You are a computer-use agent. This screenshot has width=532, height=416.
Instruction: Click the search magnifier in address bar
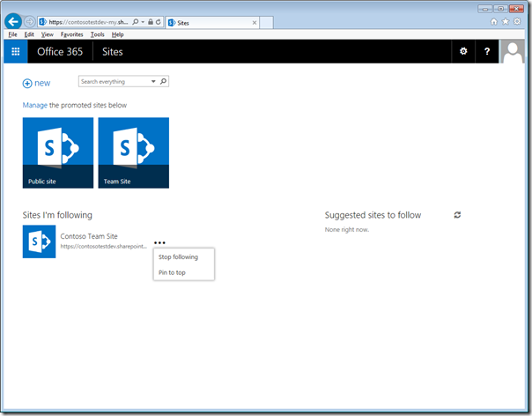135,22
